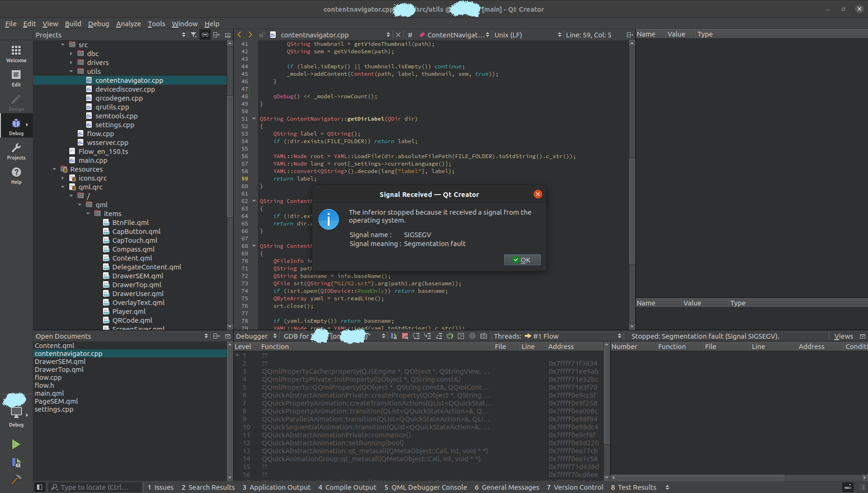868x493 pixels.
Task: Expand the dbc folder
Action: click(x=71, y=54)
